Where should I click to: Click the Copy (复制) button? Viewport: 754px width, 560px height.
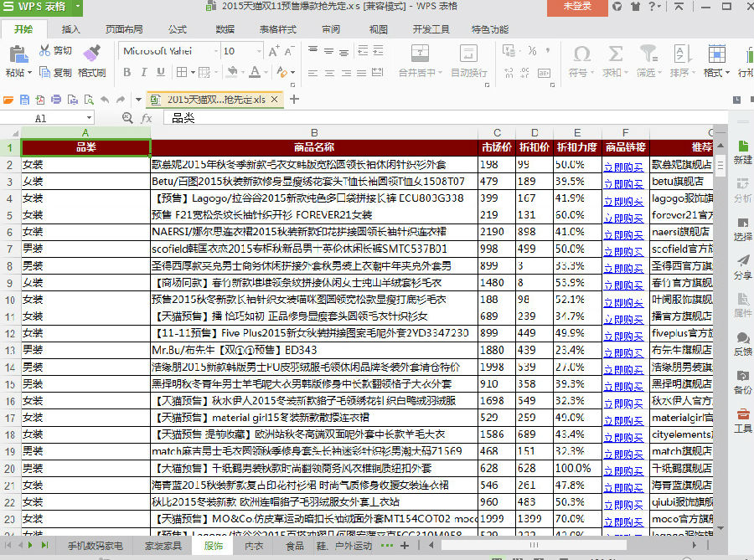pyautogui.click(x=55, y=73)
